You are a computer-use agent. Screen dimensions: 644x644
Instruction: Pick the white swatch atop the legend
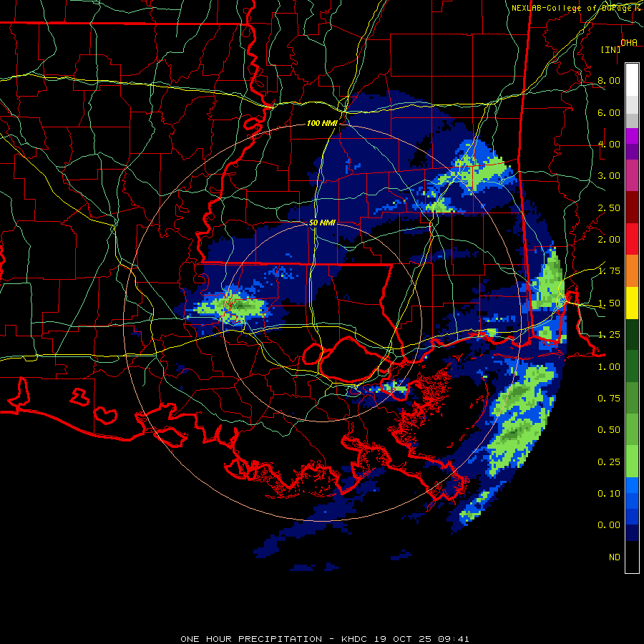632,79
